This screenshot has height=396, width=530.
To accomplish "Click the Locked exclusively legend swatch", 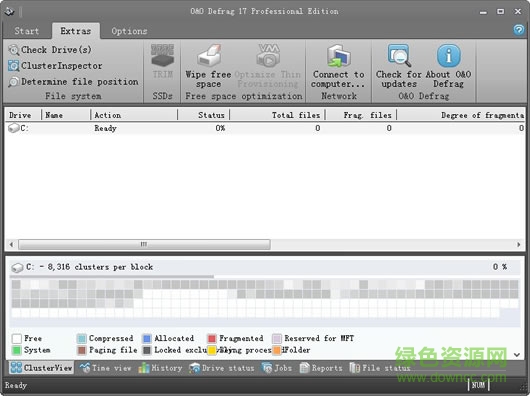I will [x=147, y=350].
